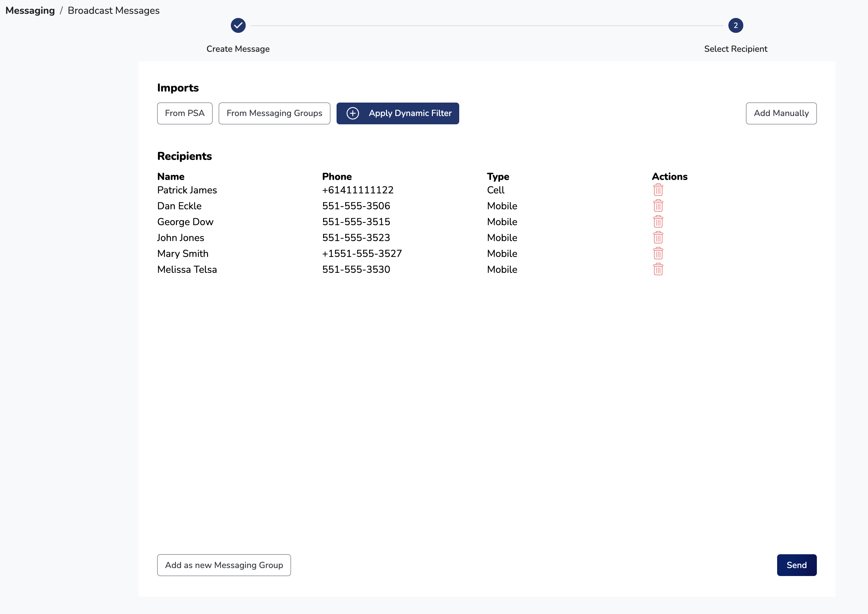Select the Select Recipient step label
This screenshot has height=614, width=868.
[x=735, y=49]
